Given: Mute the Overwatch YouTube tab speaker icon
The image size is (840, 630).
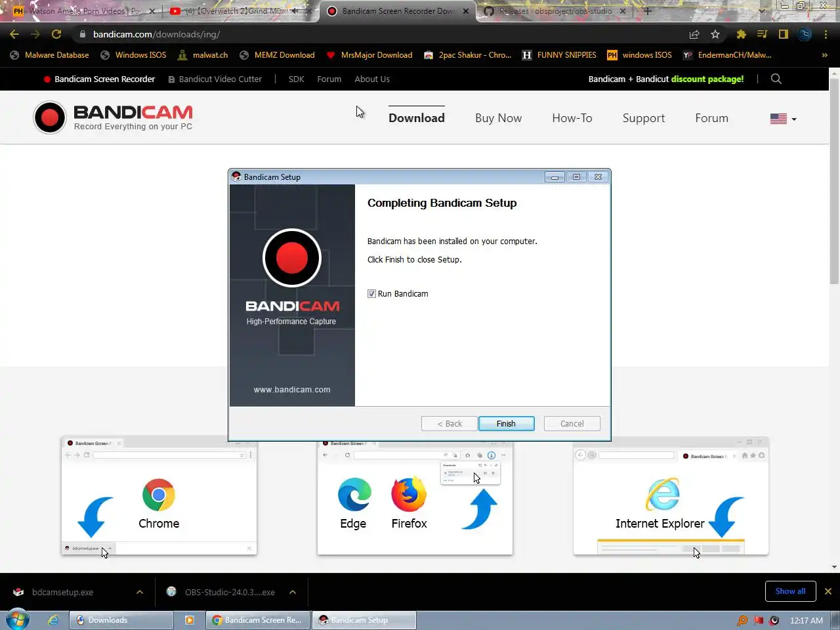Looking at the screenshot, I should [x=295, y=11].
